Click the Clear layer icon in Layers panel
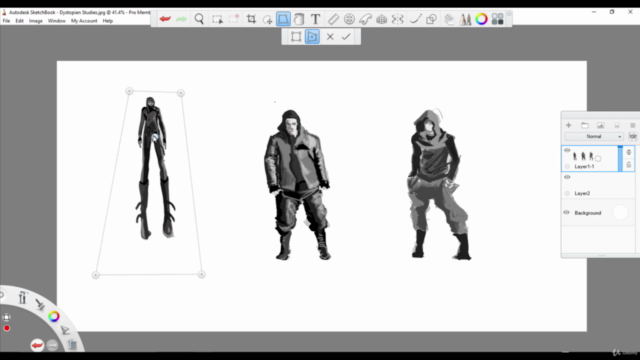Screen dimensions: 640x360 click(617, 125)
